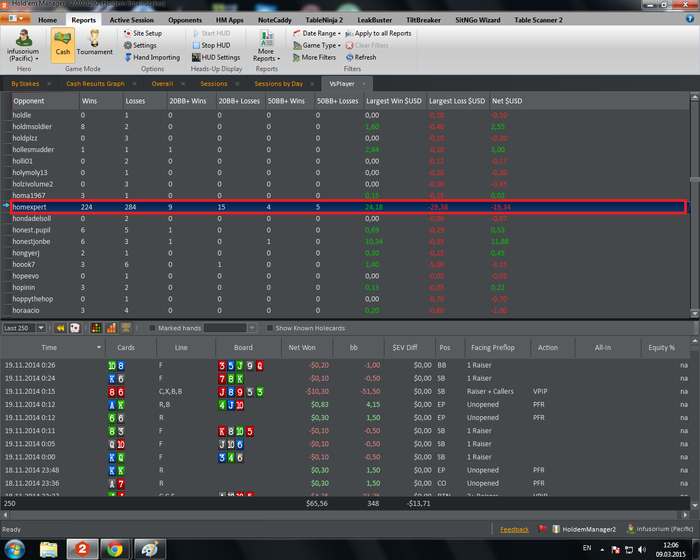
Task: Click the orange bar chart icon
Action: 111,328
